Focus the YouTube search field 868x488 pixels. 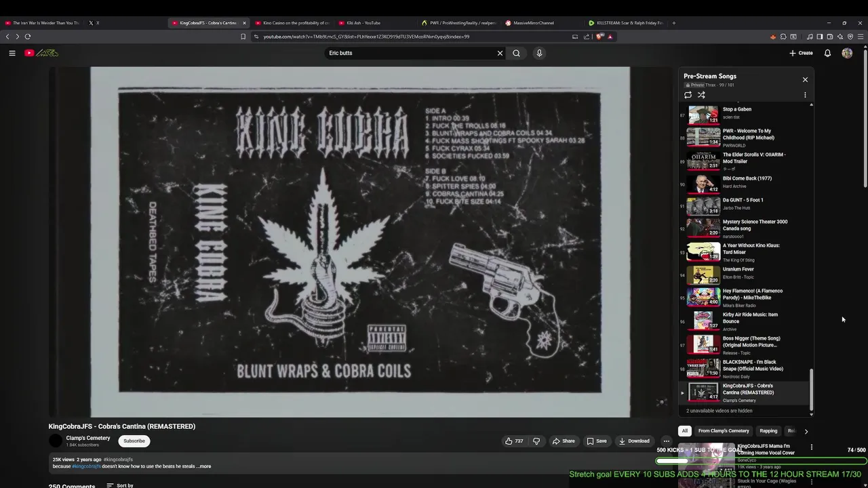410,53
